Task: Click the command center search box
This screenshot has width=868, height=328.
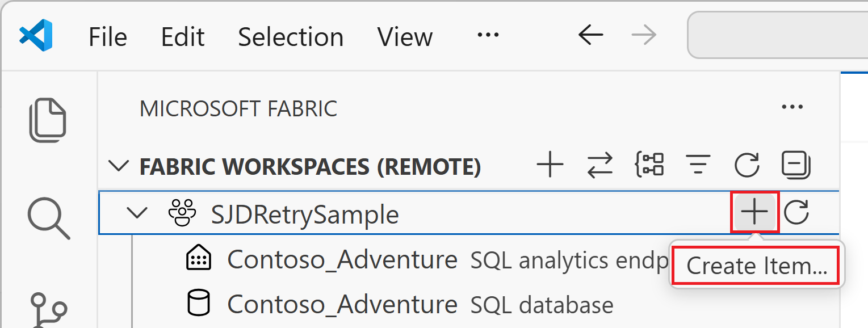Action: pos(778,36)
